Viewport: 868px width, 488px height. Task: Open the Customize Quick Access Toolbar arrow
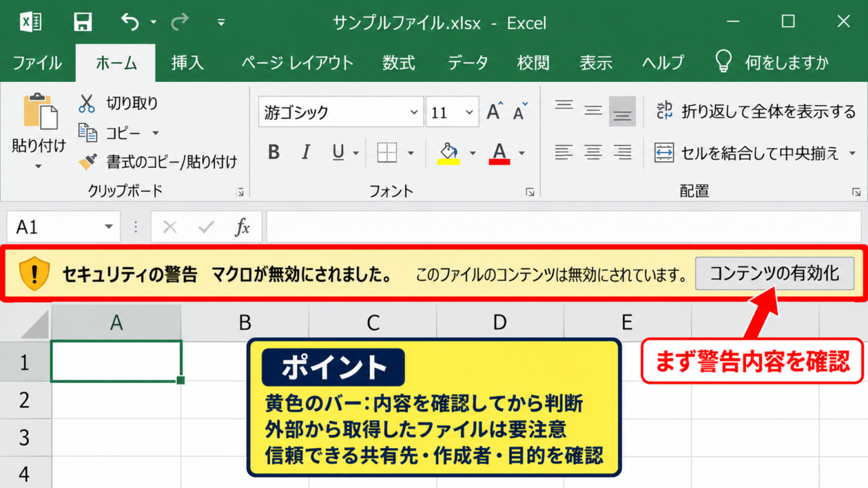[221, 22]
